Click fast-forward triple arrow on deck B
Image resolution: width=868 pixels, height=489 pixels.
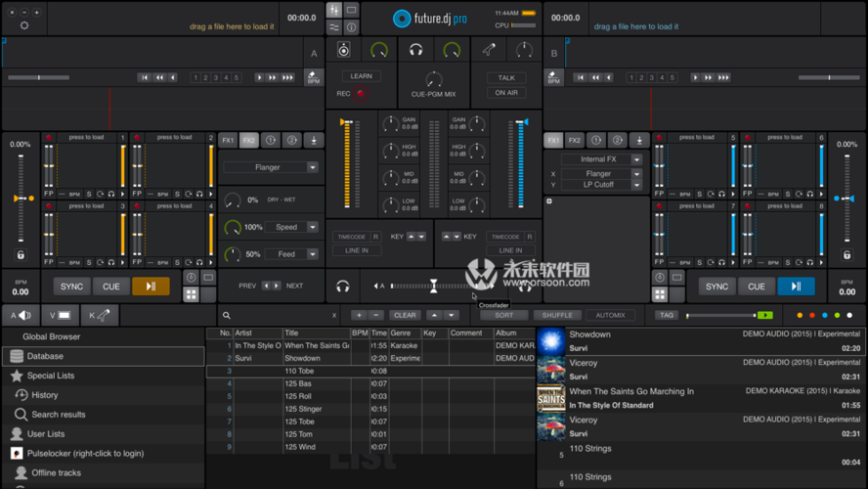click(x=723, y=77)
